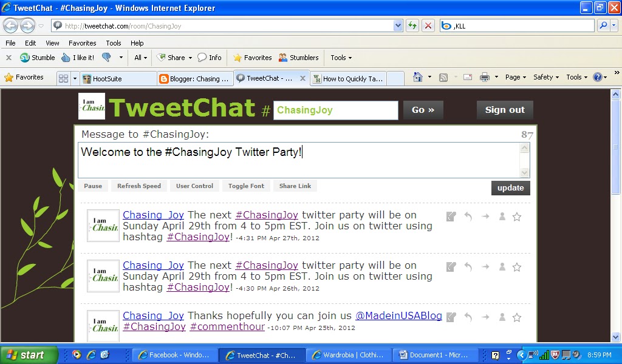Image resolution: width=622 pixels, height=364 pixels.
Task: Switch to How to Quickly Ta... tab
Action: [348, 78]
